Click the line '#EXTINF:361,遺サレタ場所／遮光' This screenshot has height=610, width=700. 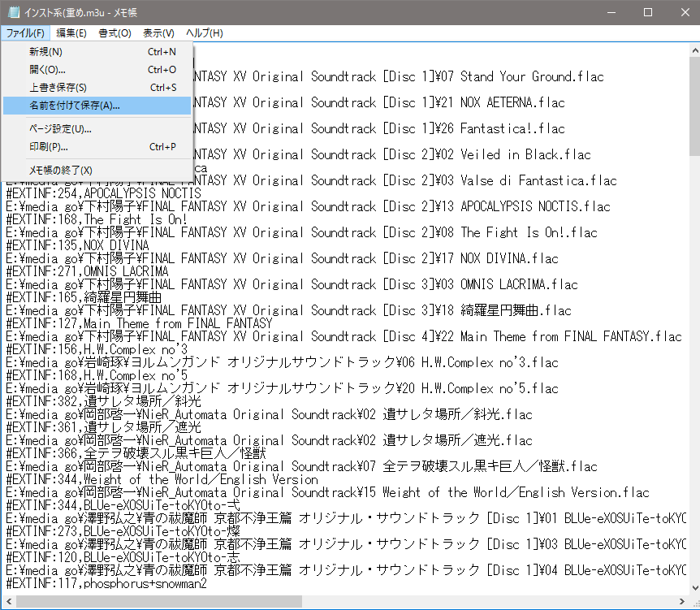coord(103,427)
